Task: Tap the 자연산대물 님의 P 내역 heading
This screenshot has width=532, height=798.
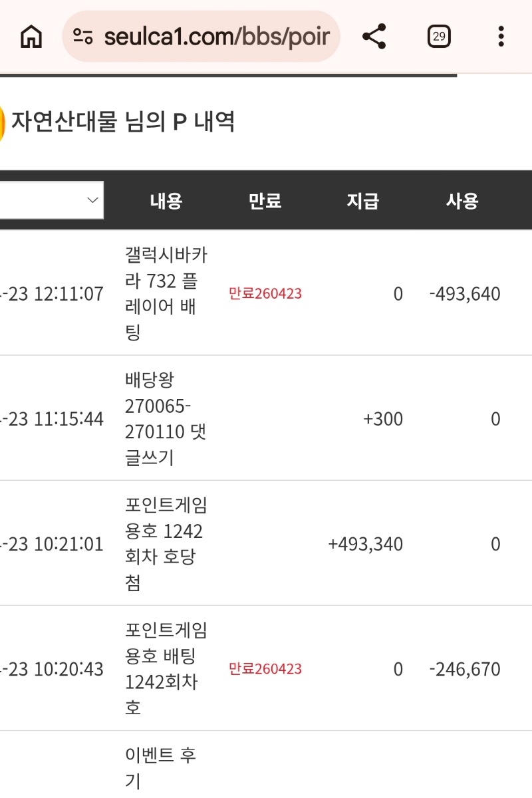Action: coord(123,122)
